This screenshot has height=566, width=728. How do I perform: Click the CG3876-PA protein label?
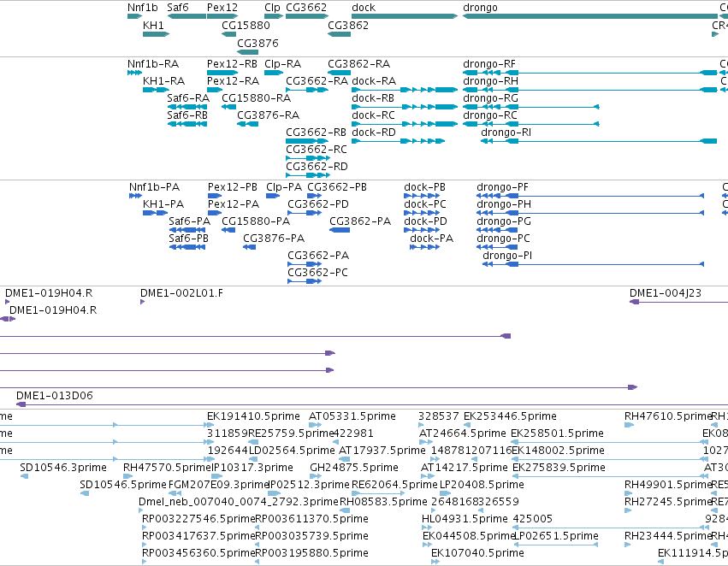pos(274,239)
